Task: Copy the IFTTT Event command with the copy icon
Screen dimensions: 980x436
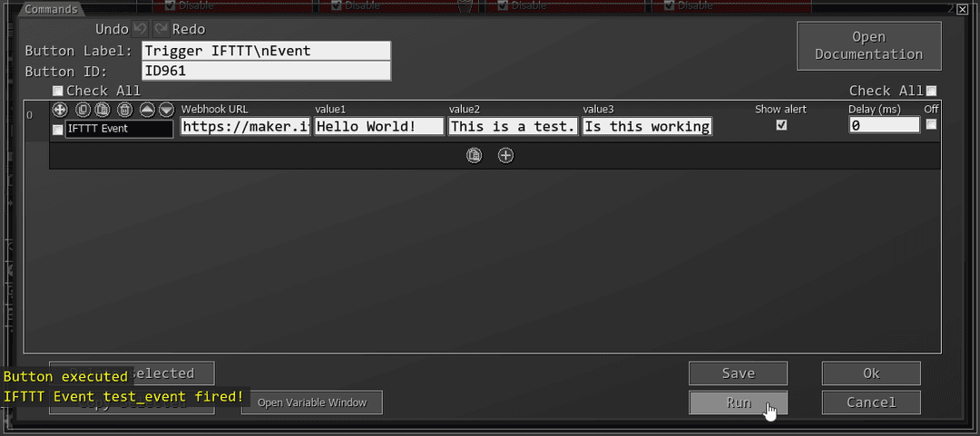Action: pyautogui.click(x=83, y=110)
